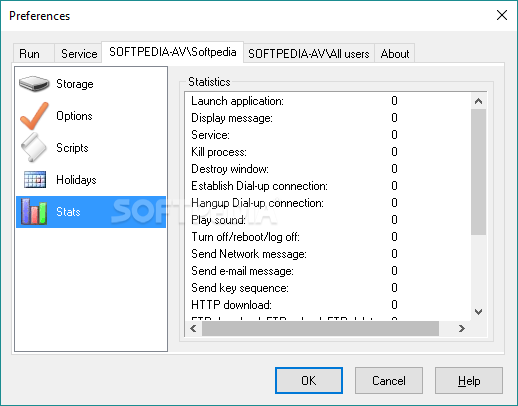Select the Options label in sidebar
The width and height of the screenshot is (518, 406).
click(74, 116)
